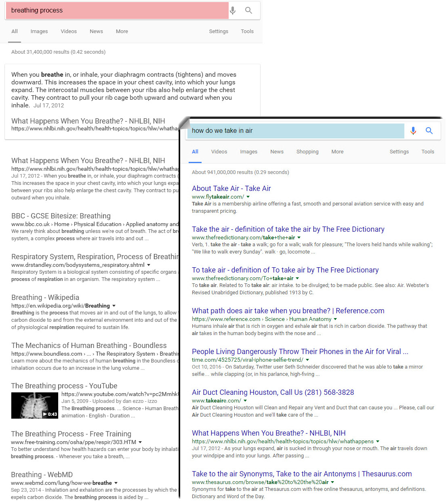
Task: Open 'Respiratory System, Respiration, Process of Breathing' result
Action: (x=95, y=257)
